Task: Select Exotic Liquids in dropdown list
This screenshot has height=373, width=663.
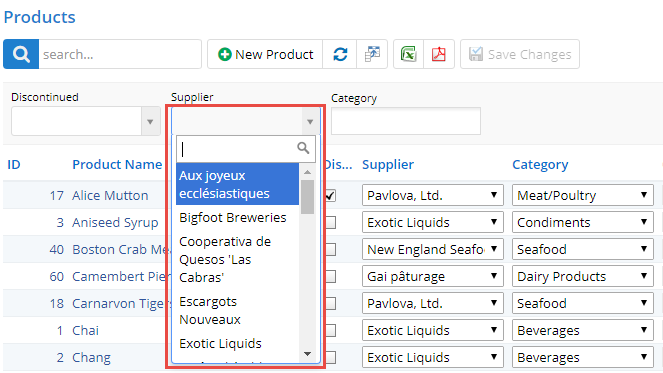Action: (237, 343)
